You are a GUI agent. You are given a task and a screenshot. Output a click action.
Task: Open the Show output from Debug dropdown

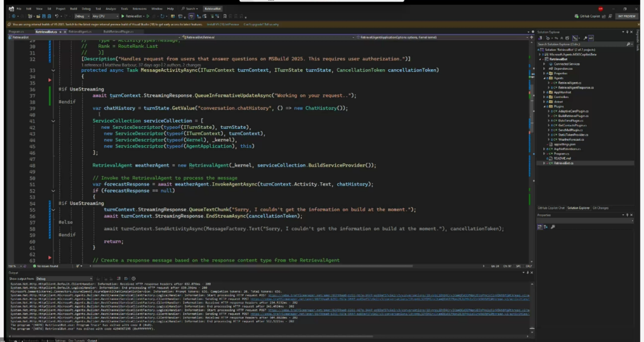(x=64, y=279)
